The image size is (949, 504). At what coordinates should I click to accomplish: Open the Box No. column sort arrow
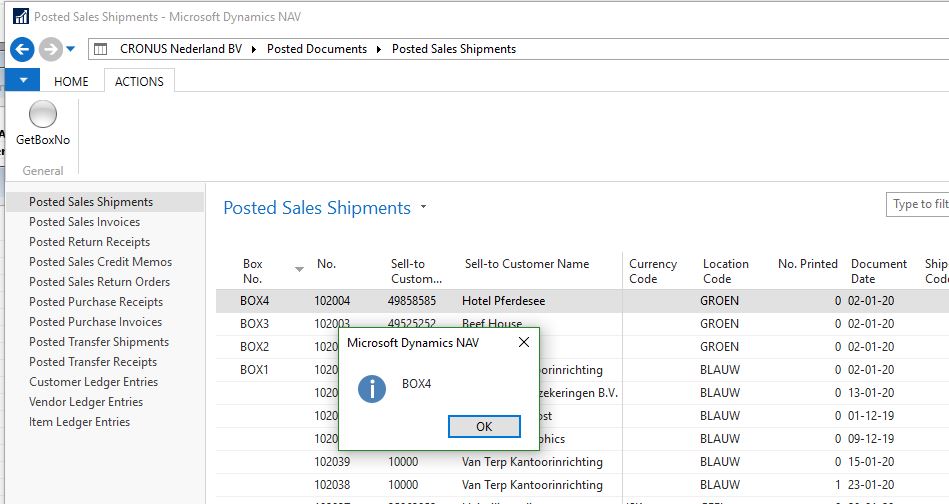(x=299, y=269)
